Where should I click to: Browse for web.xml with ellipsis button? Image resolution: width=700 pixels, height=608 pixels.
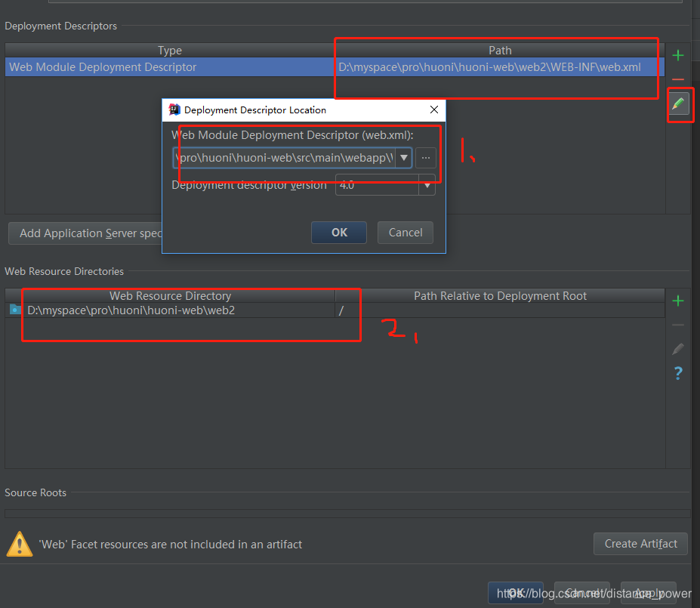425,158
